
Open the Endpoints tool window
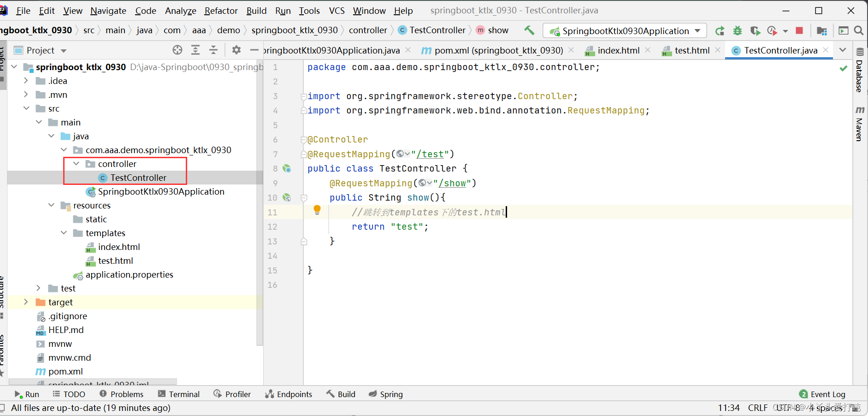point(289,394)
